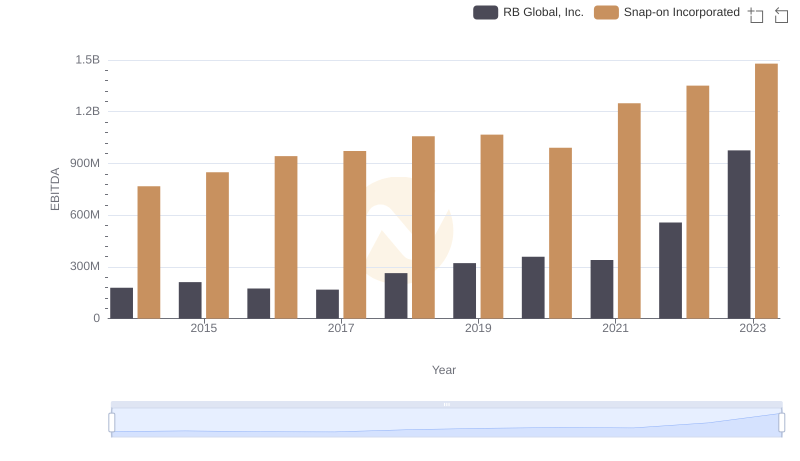Click the 600M y-axis label

[85, 215]
